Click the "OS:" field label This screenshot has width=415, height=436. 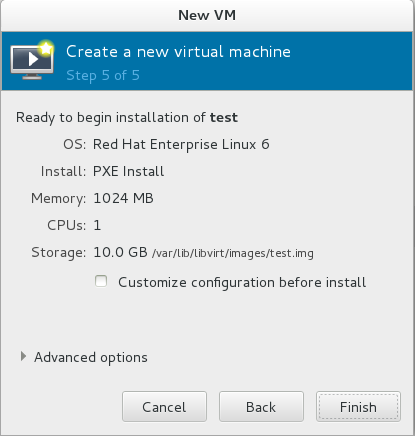pos(75,144)
